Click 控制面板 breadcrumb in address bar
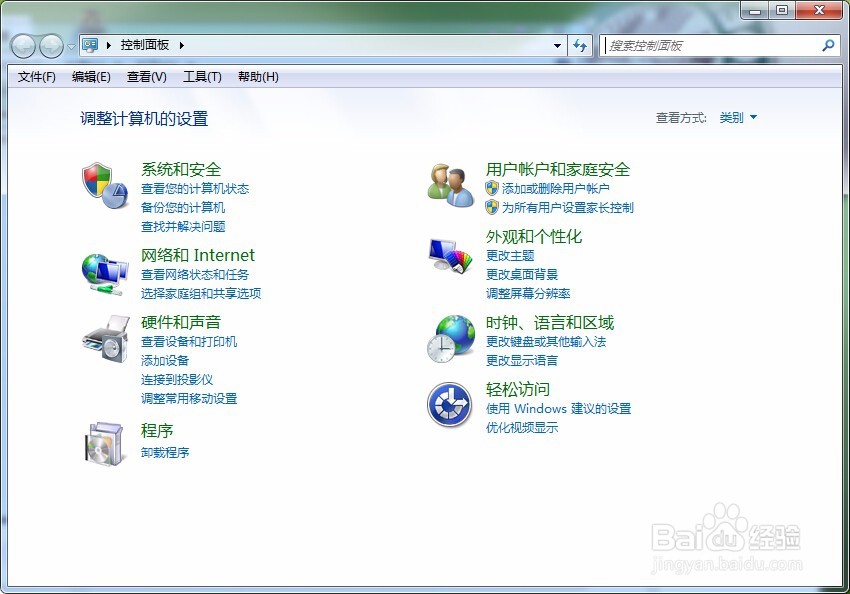850x594 pixels. (145, 45)
